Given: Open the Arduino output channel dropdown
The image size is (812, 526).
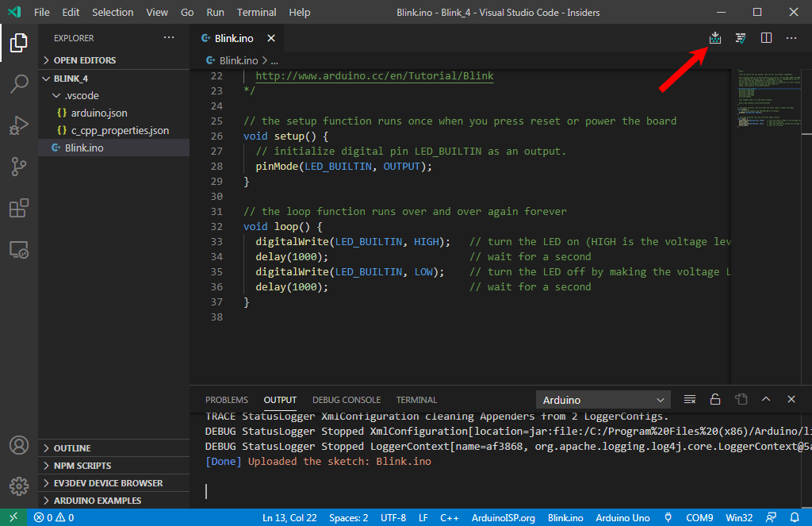Looking at the screenshot, I should click(603, 399).
